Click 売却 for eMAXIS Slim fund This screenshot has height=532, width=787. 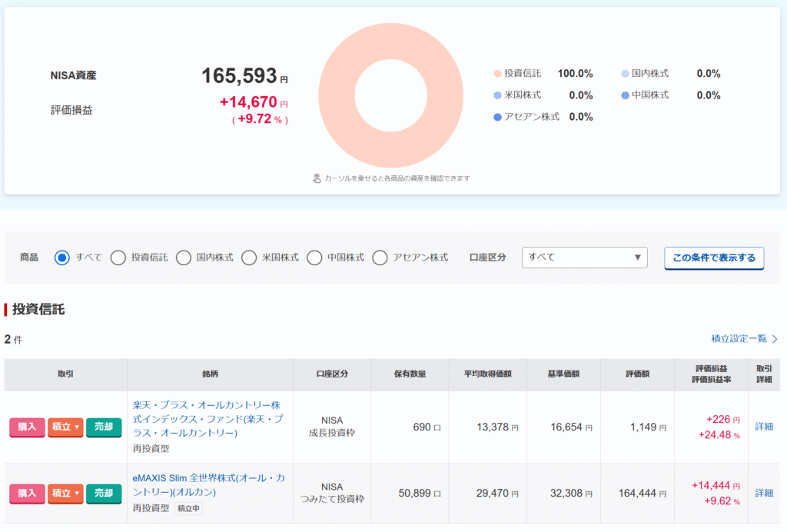pyautogui.click(x=104, y=493)
